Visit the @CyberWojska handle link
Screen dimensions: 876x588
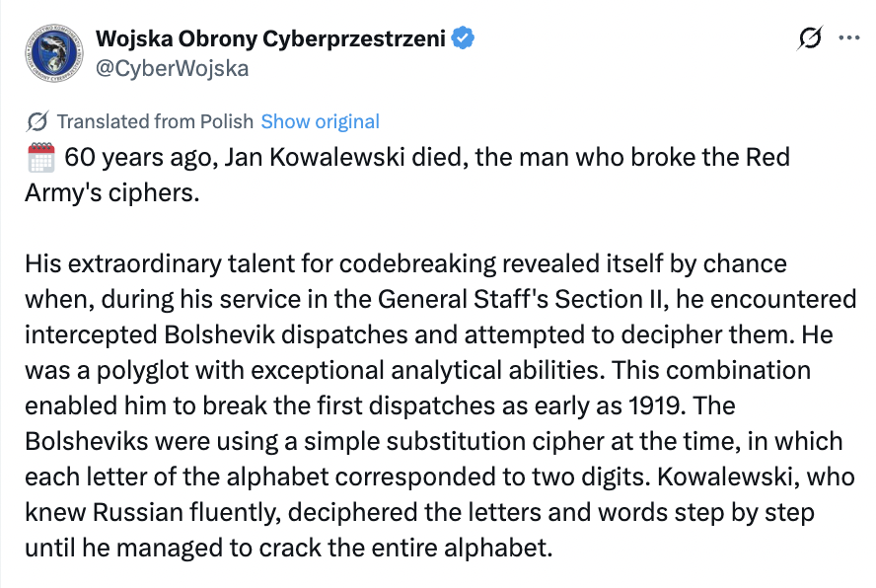[x=172, y=68]
